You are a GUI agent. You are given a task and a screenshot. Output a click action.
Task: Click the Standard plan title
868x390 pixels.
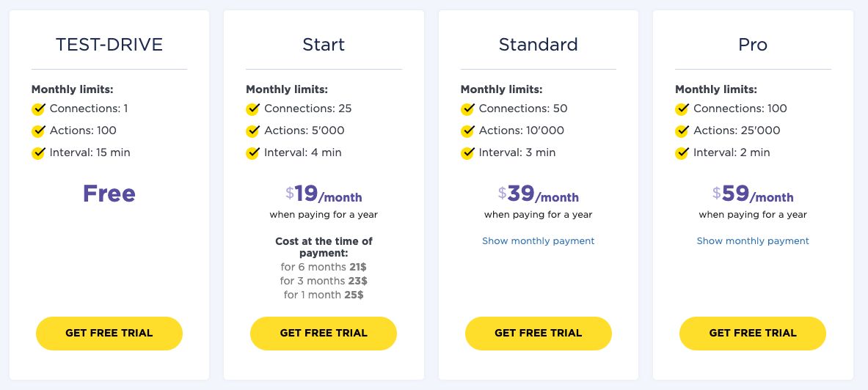tap(538, 45)
